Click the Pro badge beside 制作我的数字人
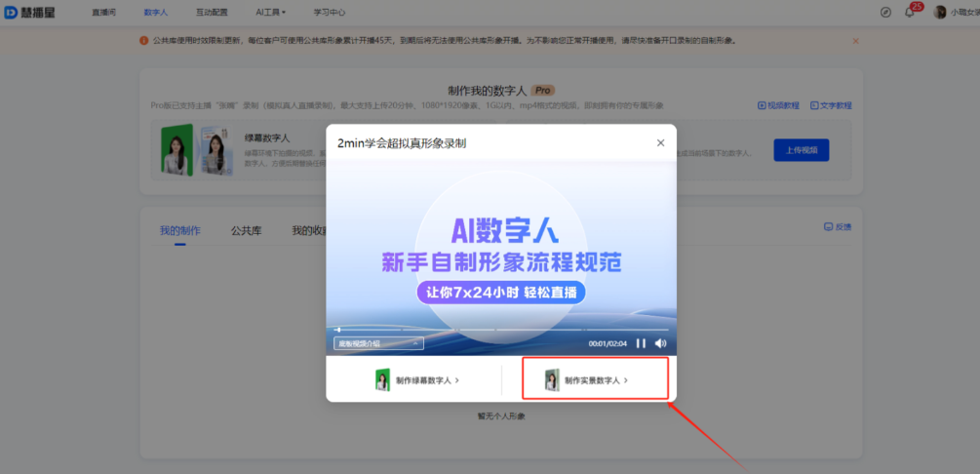The image size is (980, 474). click(542, 91)
